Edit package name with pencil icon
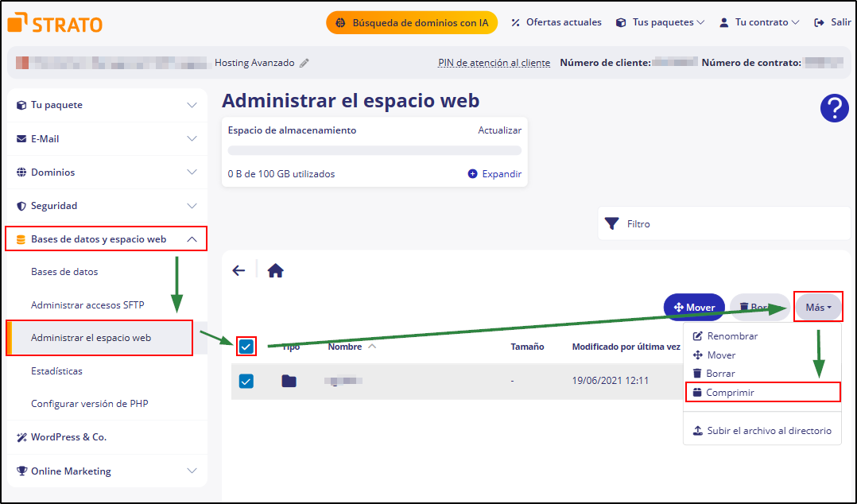The image size is (857, 504). coord(304,63)
